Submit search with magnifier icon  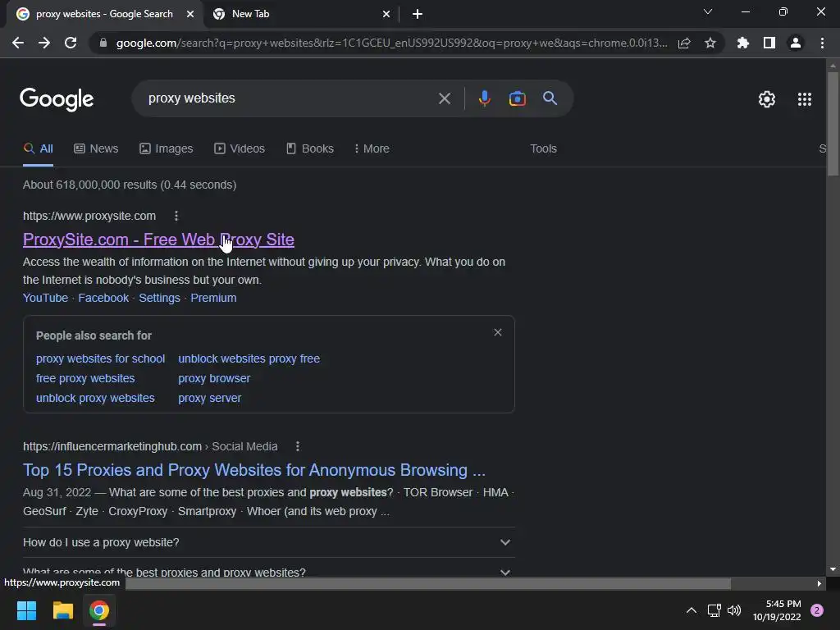click(550, 98)
